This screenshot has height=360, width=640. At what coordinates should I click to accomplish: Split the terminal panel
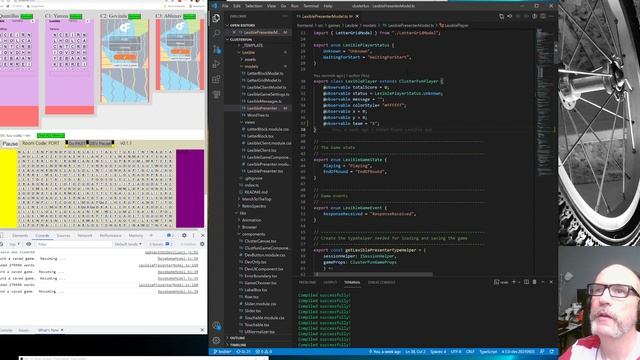pyautogui.click(x=526, y=282)
